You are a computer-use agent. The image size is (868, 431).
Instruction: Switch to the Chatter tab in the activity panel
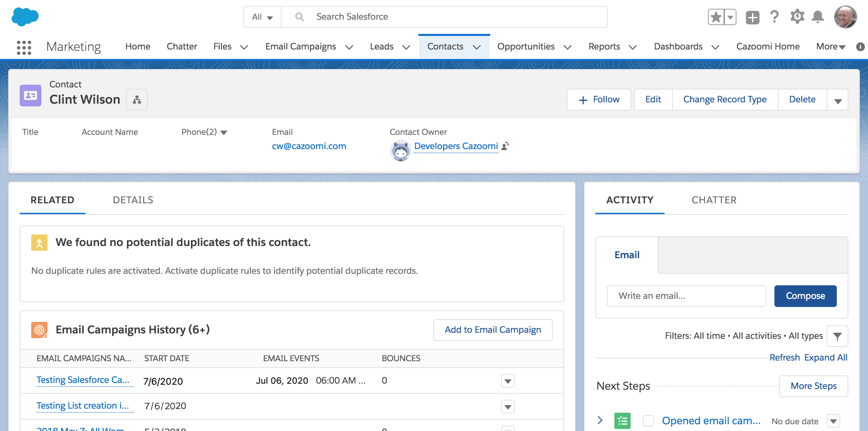coord(714,200)
